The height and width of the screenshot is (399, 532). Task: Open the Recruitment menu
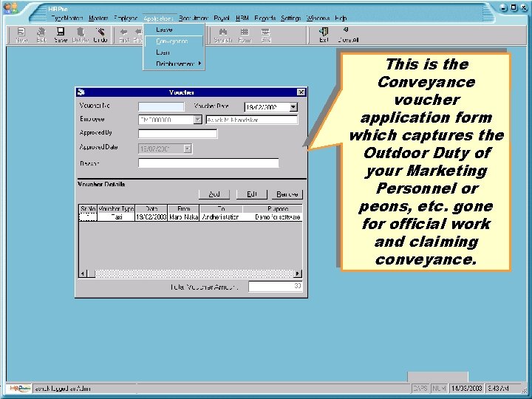point(193,18)
